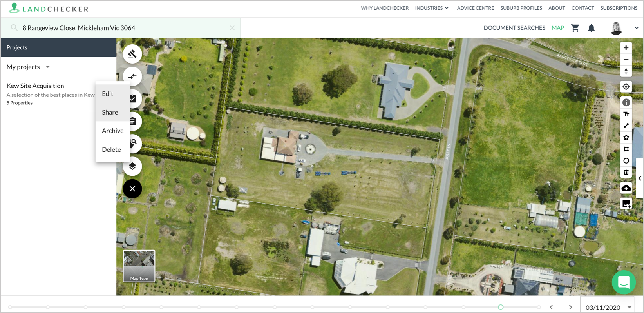Select the text annotation tool
Image resolution: width=644 pixels, height=313 pixels.
[x=626, y=114]
